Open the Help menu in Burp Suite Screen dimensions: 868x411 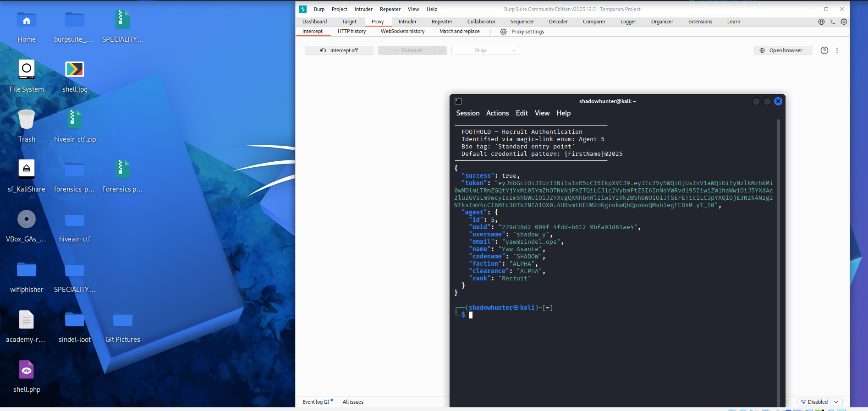(x=432, y=9)
